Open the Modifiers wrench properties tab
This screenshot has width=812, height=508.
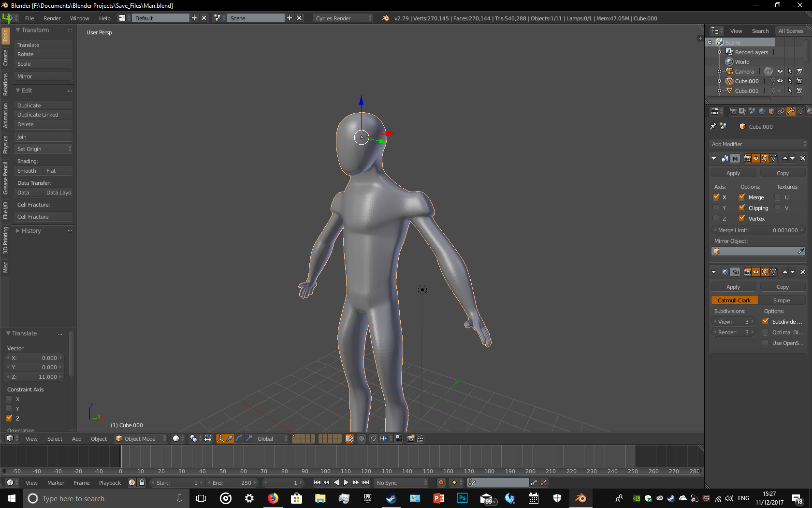click(x=791, y=111)
